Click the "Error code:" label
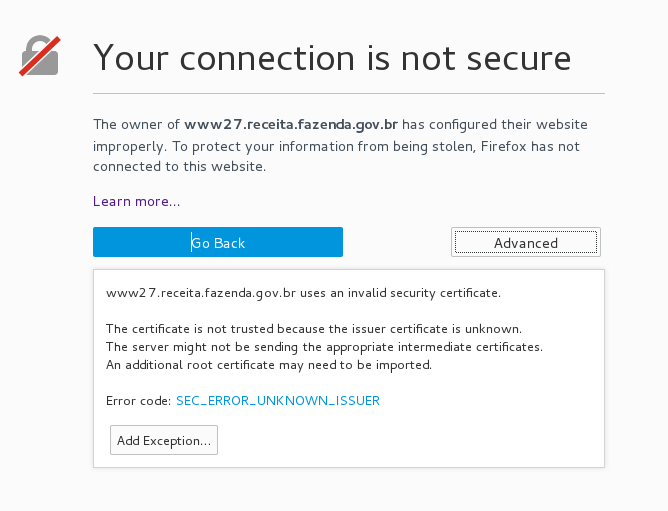Viewport: 668px width, 511px height. pos(138,401)
